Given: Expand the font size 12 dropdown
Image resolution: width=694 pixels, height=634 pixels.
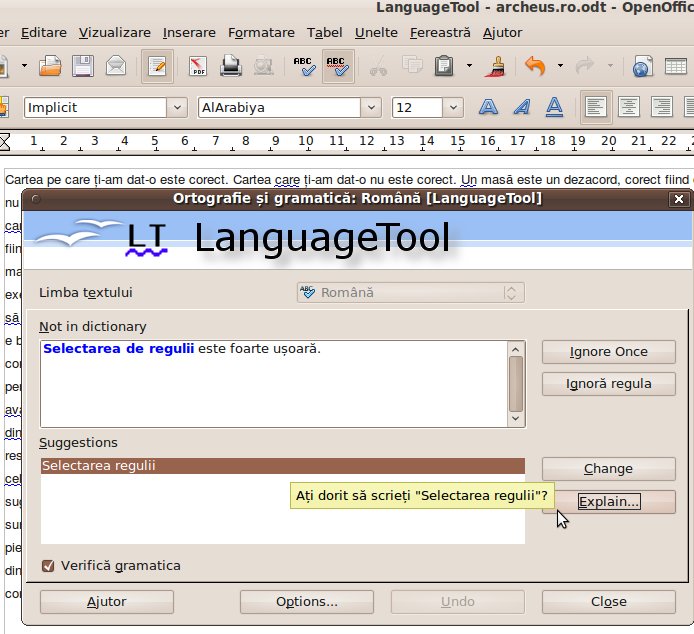Looking at the screenshot, I should 453,107.
